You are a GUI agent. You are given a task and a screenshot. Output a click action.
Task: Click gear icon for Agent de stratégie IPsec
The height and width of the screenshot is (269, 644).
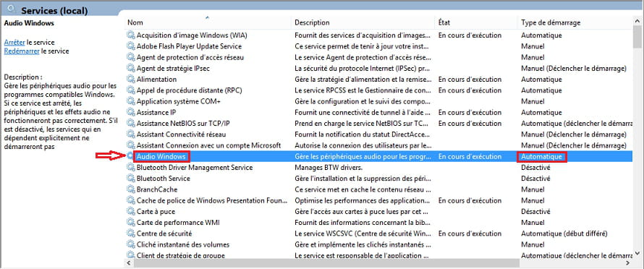[130, 68]
